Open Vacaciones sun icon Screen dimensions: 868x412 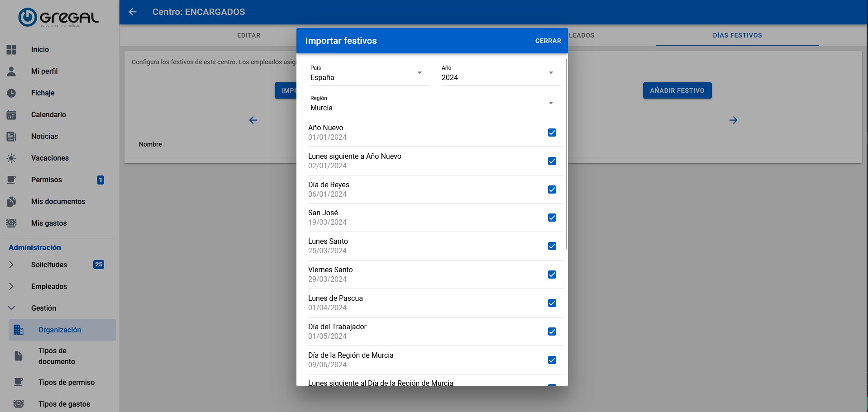click(x=11, y=158)
